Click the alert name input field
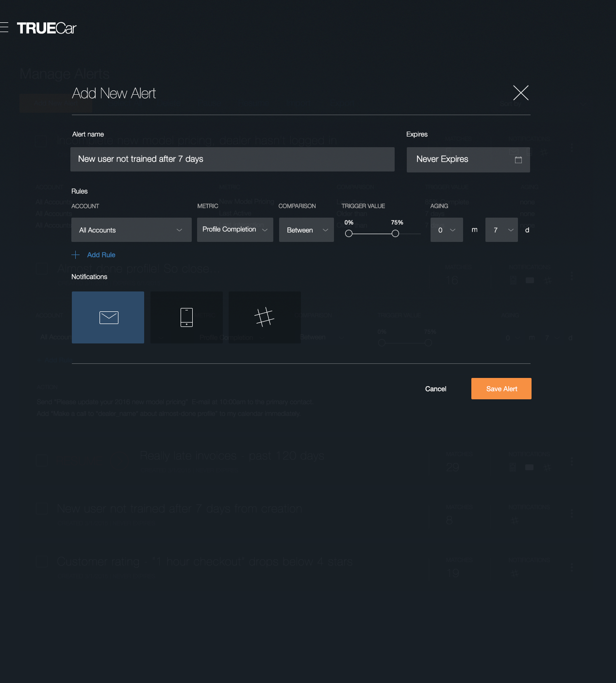 pos(232,159)
